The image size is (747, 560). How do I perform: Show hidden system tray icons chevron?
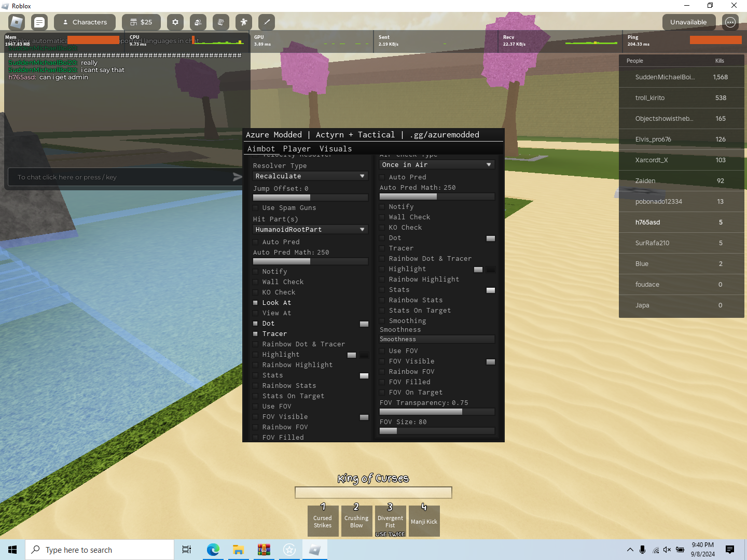point(630,550)
